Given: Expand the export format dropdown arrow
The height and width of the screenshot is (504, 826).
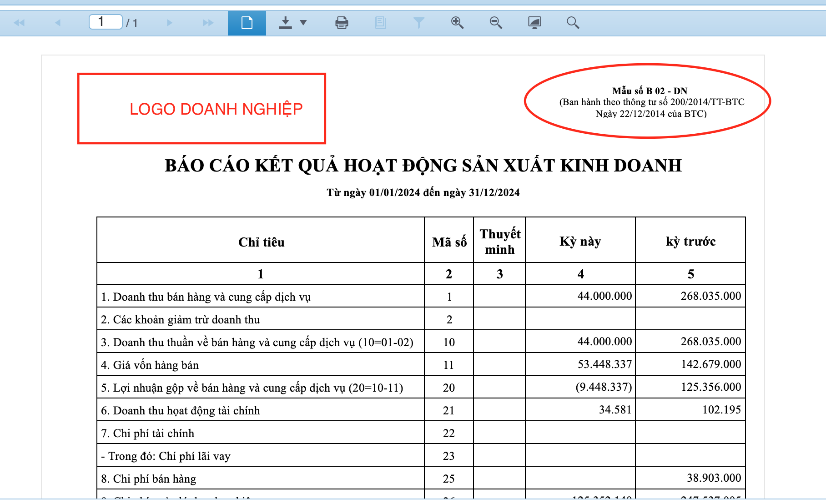Looking at the screenshot, I should 303,23.
